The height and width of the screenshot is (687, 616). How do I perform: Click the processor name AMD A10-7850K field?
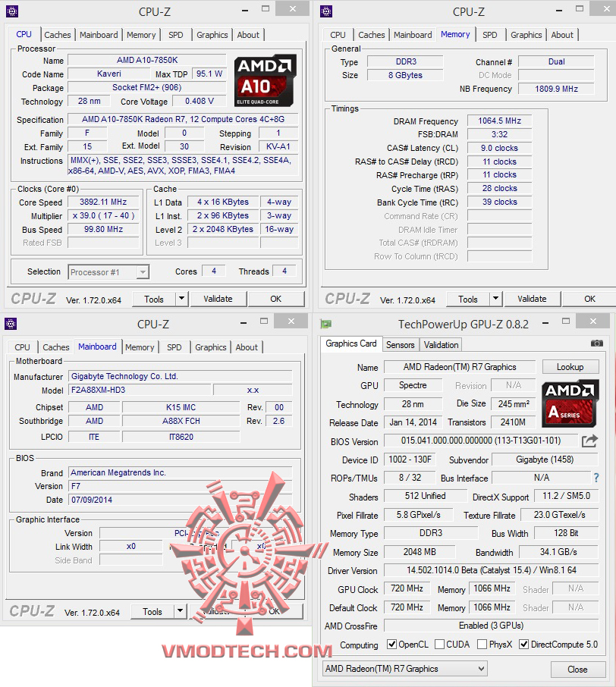(147, 60)
